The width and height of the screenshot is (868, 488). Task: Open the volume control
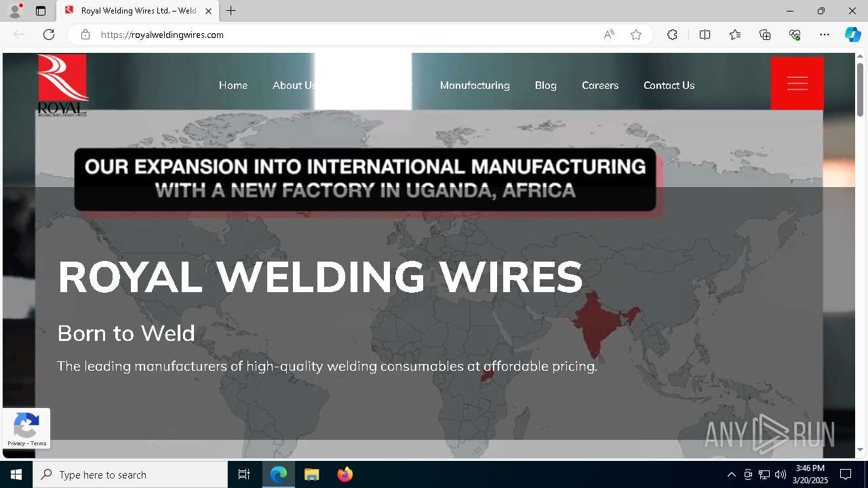click(x=781, y=474)
